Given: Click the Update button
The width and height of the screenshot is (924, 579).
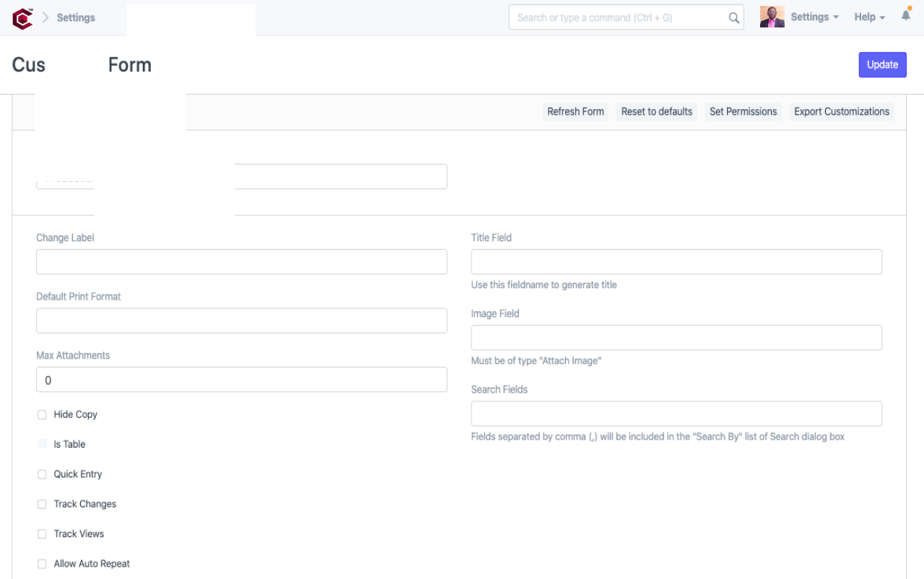Looking at the screenshot, I should 882,65.
